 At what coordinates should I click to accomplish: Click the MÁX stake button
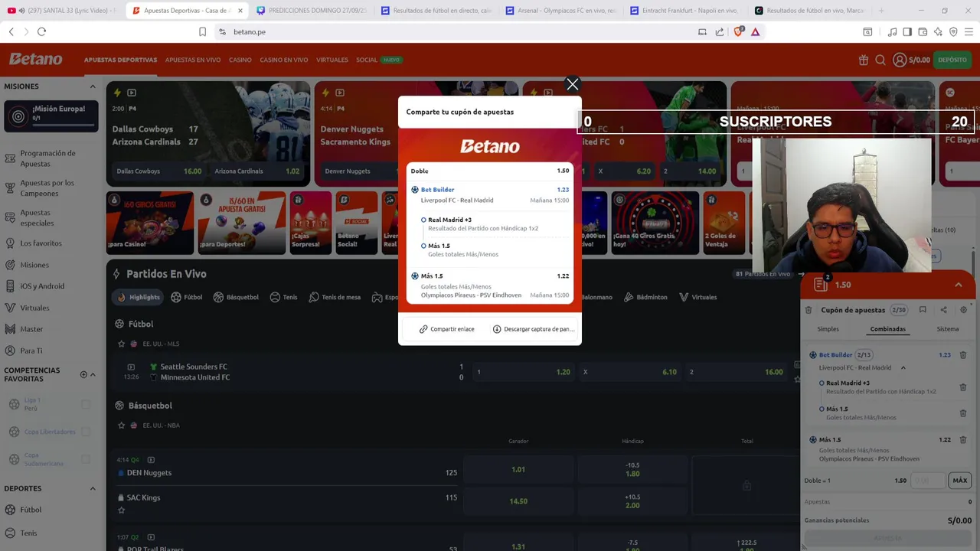960,481
